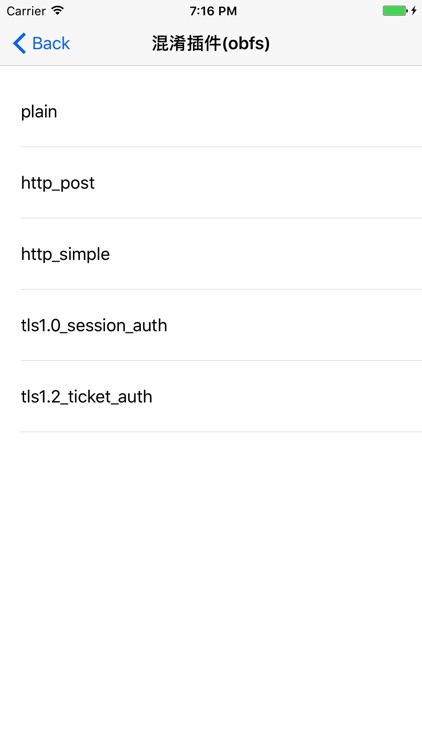This screenshot has width=422, height=750.
Task: Click the 7:16 PM clock
Action: (x=213, y=11)
